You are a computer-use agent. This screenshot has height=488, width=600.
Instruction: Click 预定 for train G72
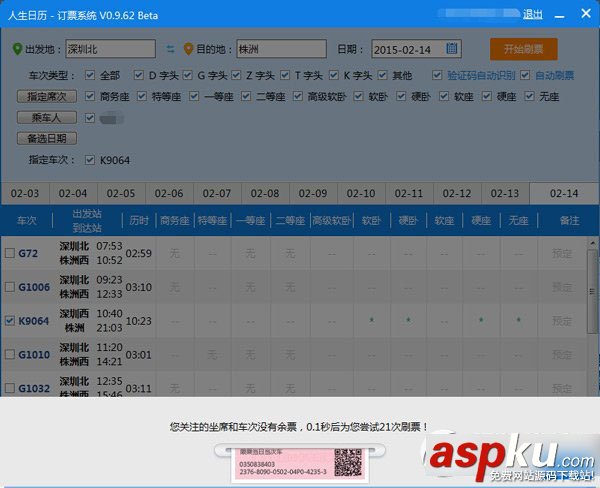tap(562, 253)
